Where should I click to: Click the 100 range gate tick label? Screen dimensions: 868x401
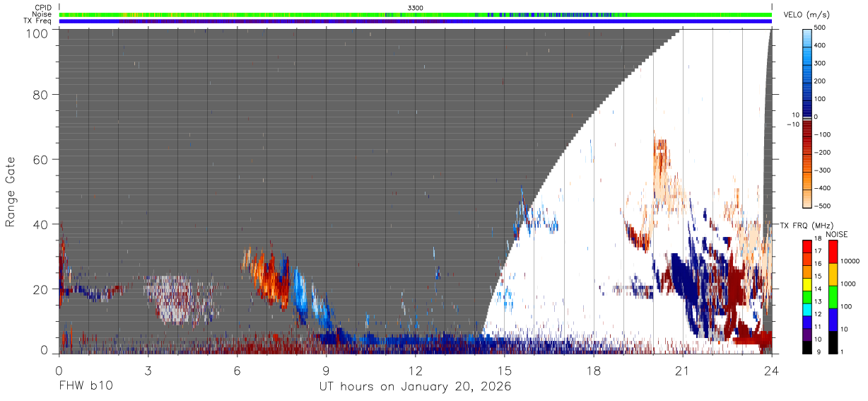point(37,33)
